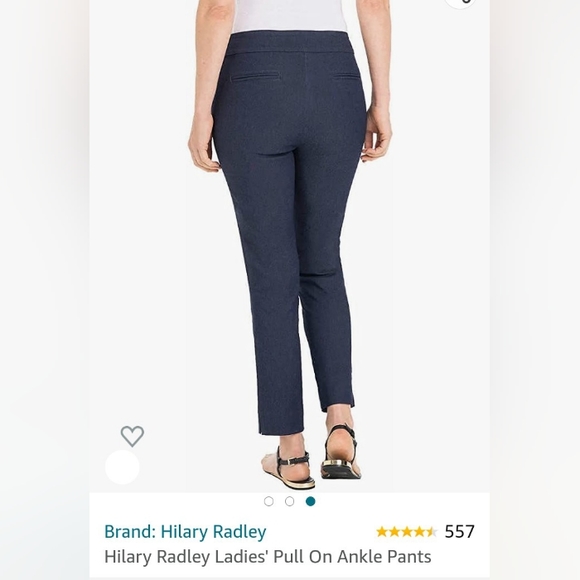The image size is (580, 580).
Task: Select the second image carousel dot
Action: 290,501
